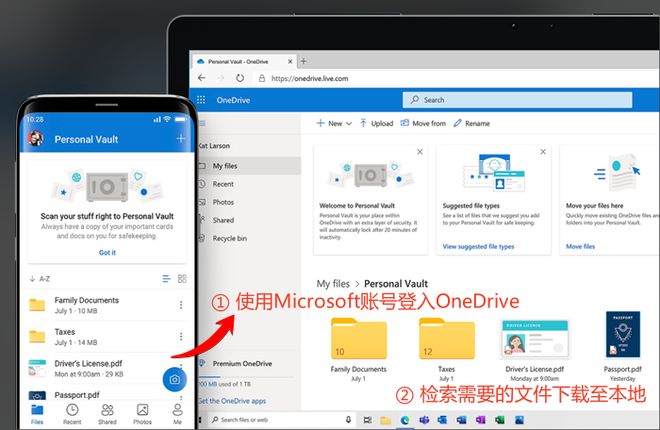The height and width of the screenshot is (430, 660).
Task: Open OneNote from the taskbar
Action: coord(481,420)
